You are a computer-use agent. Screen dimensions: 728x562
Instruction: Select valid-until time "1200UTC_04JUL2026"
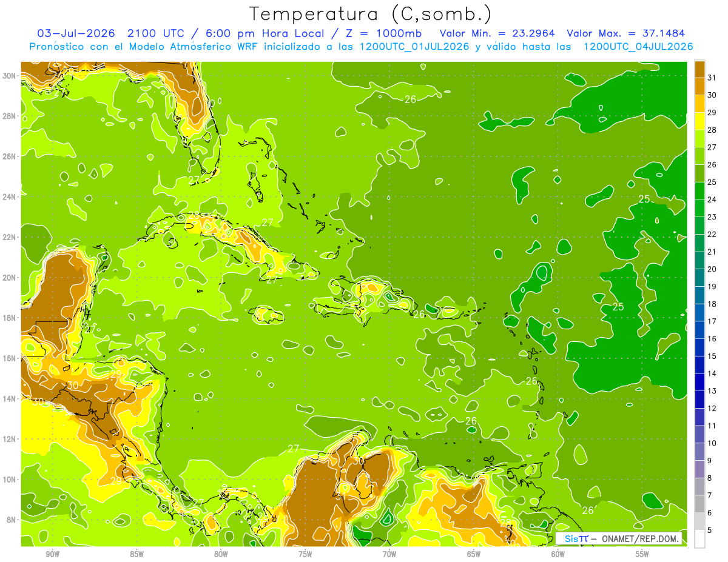pos(638,47)
